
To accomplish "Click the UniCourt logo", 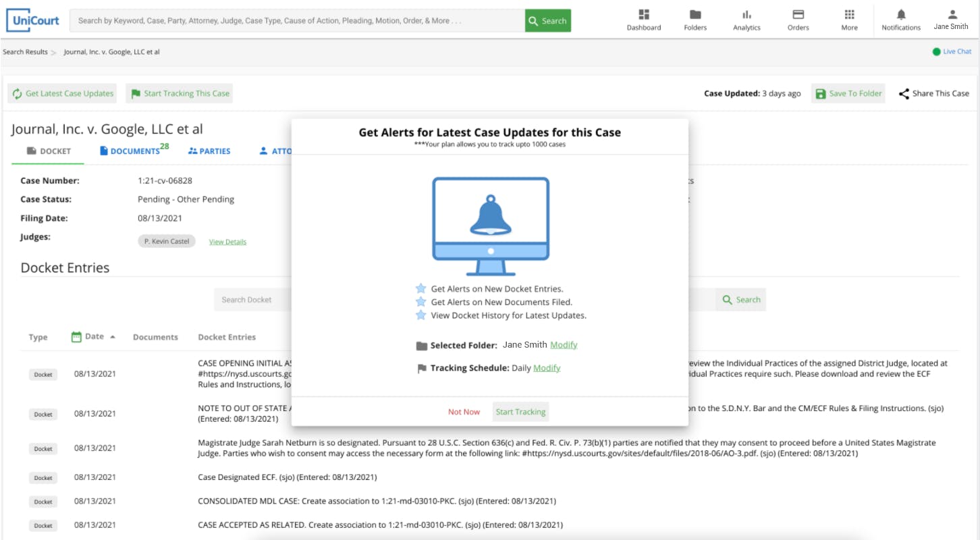I will [x=33, y=20].
